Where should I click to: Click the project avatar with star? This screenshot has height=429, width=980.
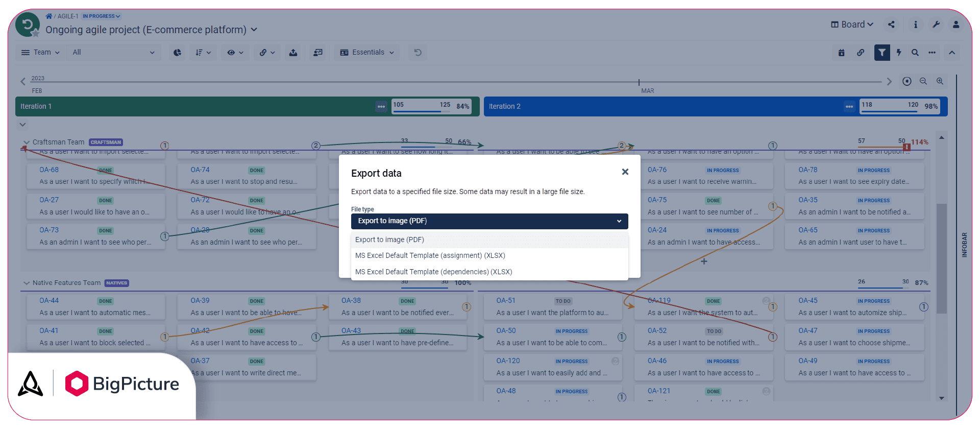pyautogui.click(x=28, y=25)
